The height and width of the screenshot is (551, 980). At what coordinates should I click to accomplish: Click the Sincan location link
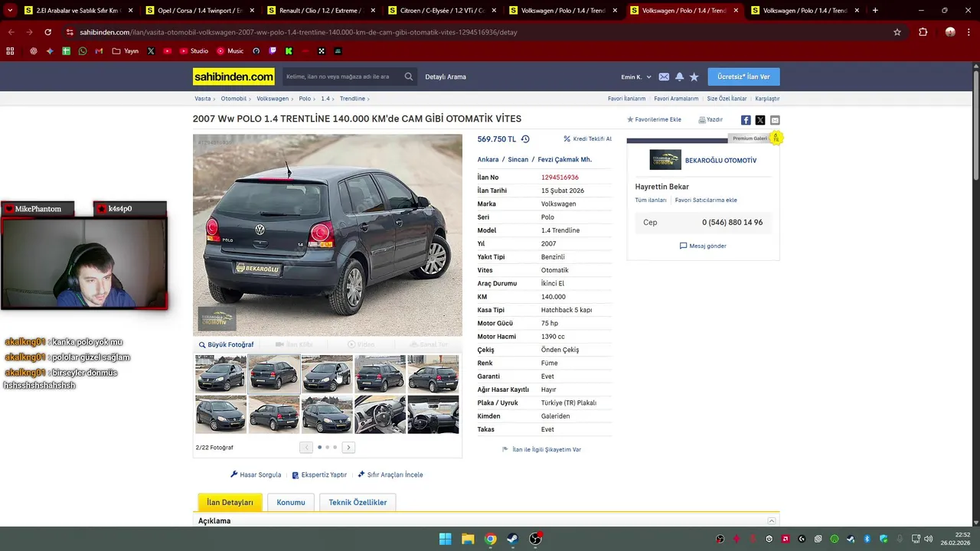(518, 159)
